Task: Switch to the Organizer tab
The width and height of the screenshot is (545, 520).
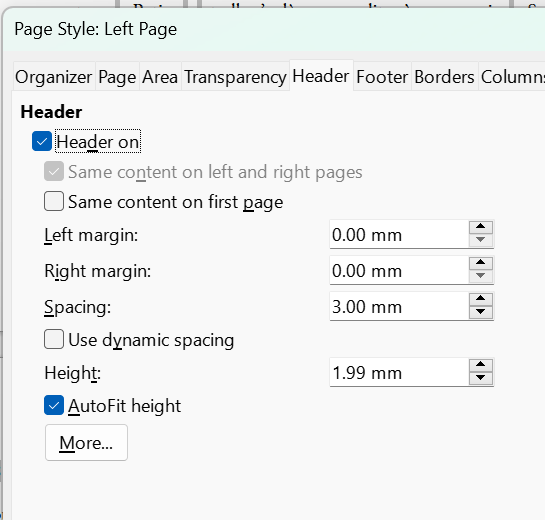Action: pos(54,77)
